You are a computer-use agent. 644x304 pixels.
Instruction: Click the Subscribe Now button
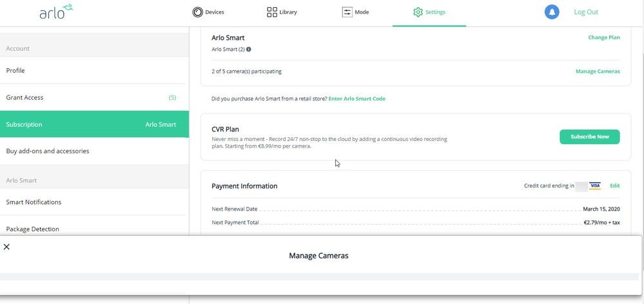[589, 137]
